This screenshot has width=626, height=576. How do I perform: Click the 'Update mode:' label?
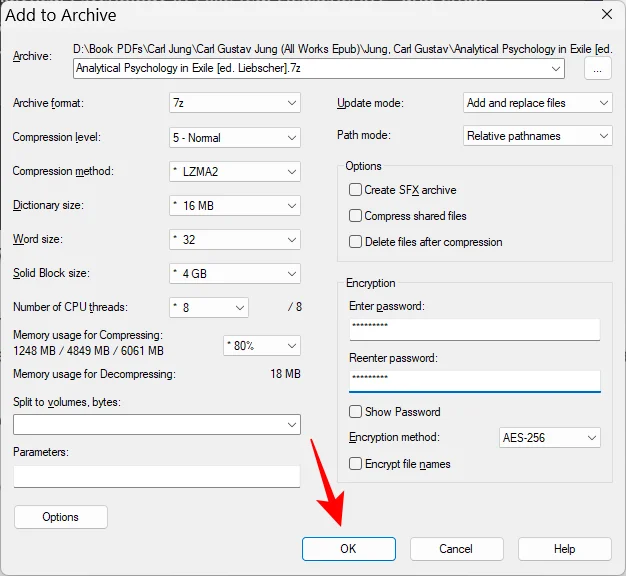370,103
